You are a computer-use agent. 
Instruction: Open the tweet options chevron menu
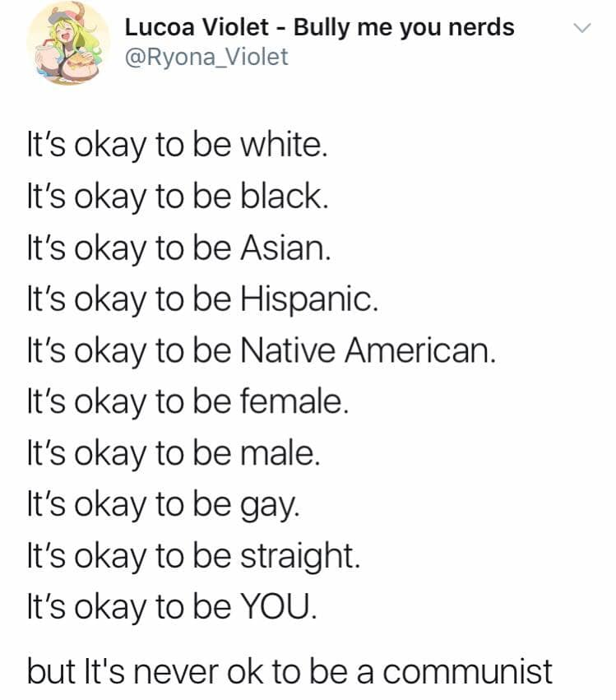pyautogui.click(x=582, y=28)
